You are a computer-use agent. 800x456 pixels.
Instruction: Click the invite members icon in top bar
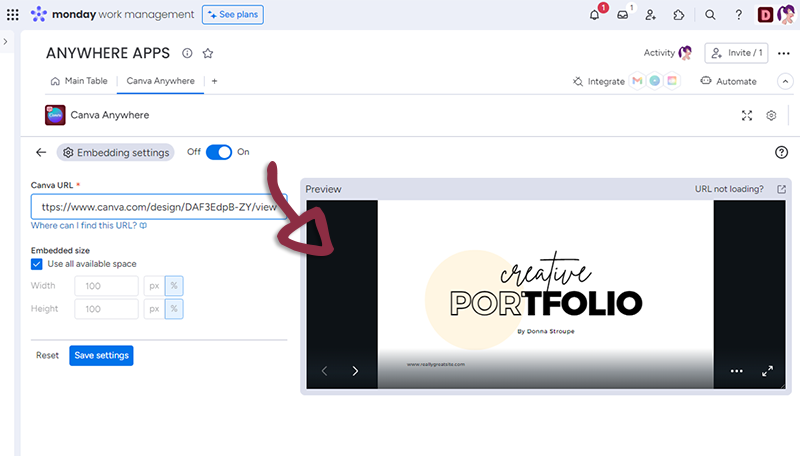[651, 15]
